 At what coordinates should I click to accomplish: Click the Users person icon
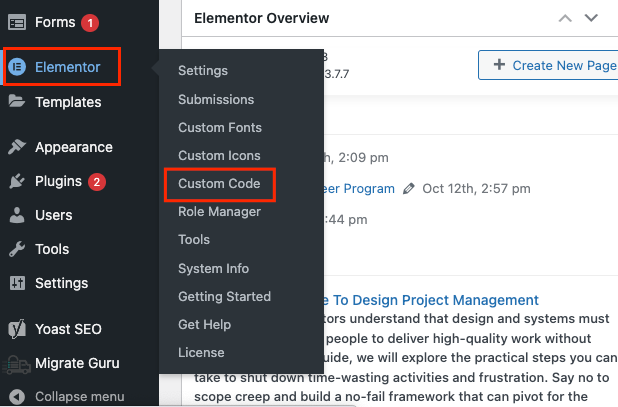[x=17, y=215]
